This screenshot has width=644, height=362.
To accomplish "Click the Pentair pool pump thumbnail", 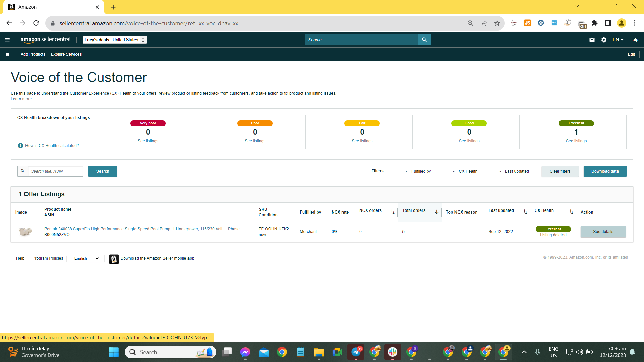I will (25, 231).
